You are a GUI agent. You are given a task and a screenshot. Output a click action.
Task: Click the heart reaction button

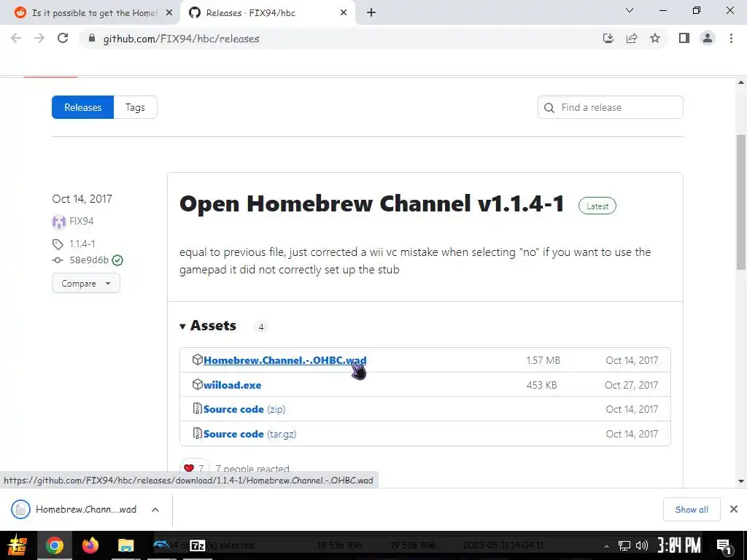194,468
